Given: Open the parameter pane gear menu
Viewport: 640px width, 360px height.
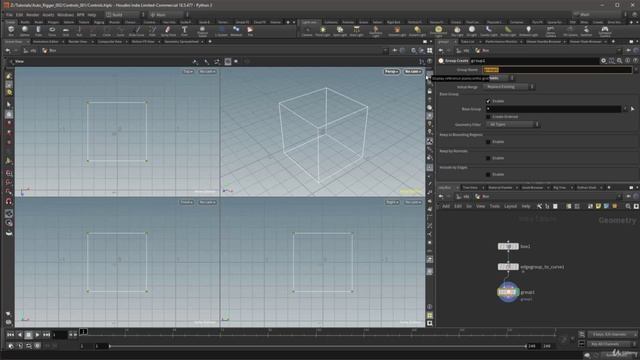Looking at the screenshot, I should tap(603, 60).
